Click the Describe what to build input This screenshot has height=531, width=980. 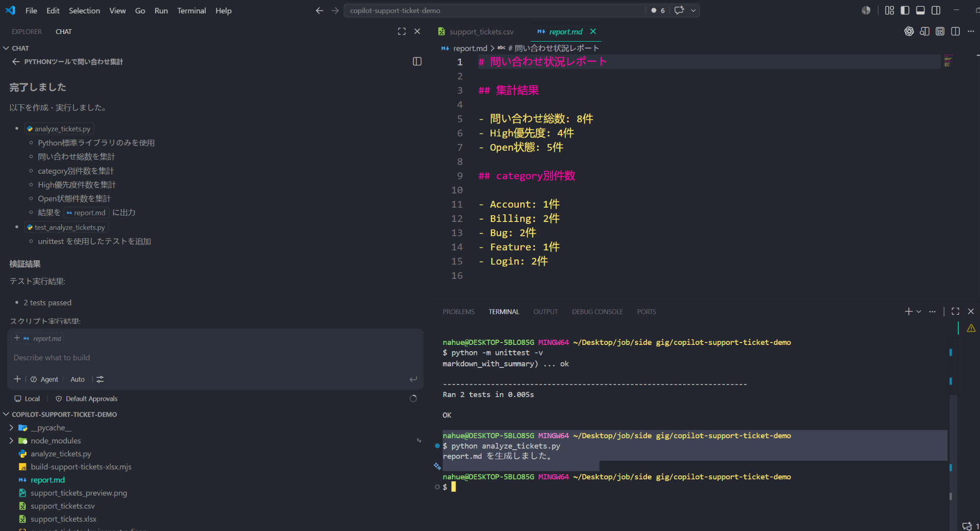click(x=215, y=357)
